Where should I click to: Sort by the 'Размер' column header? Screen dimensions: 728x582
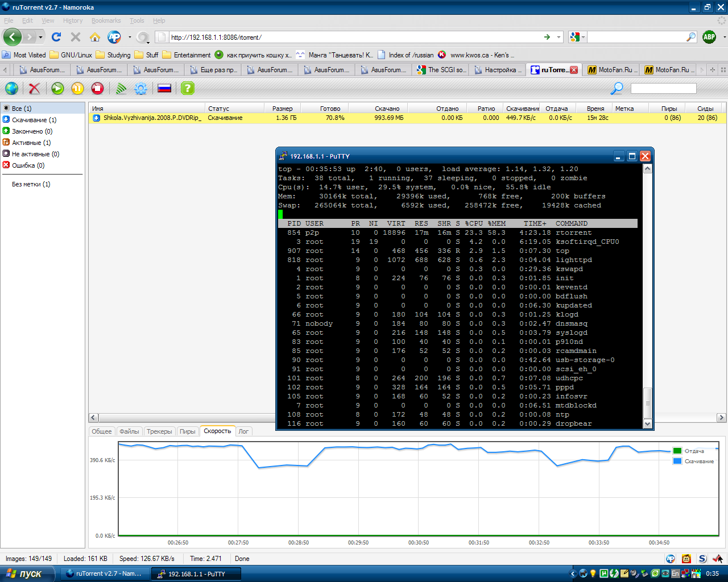[282, 108]
